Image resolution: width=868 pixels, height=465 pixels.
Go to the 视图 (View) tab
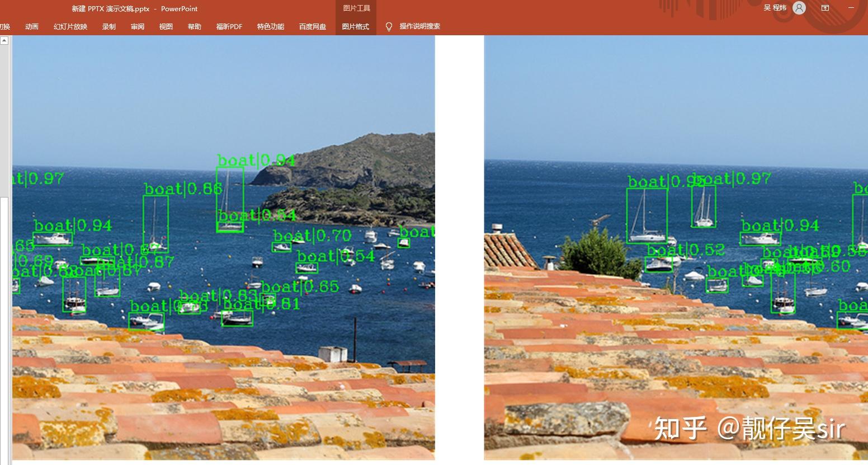(x=166, y=27)
